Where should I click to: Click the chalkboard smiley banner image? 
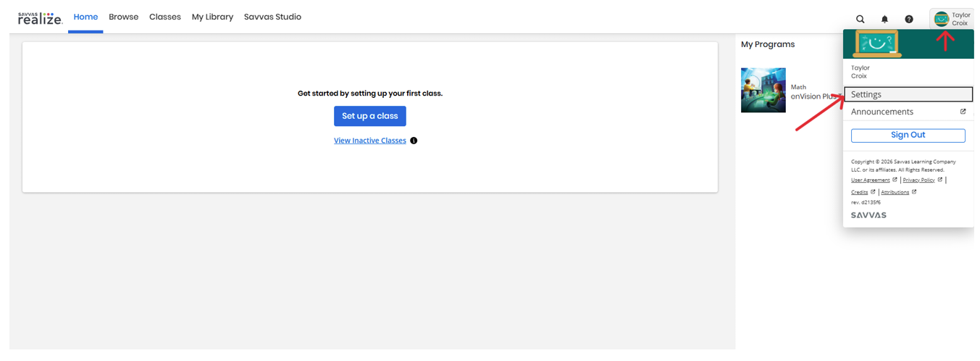point(876,43)
